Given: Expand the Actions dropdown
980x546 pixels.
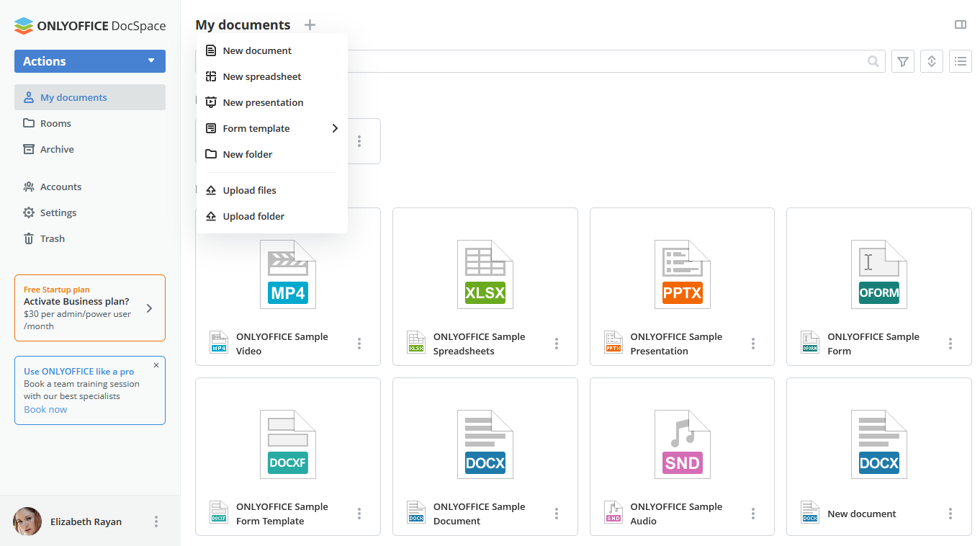Looking at the screenshot, I should 89,61.
